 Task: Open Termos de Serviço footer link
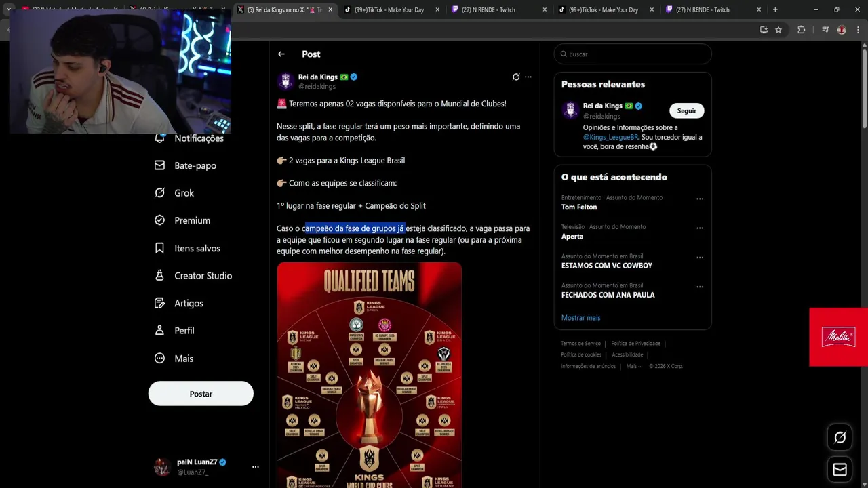581,344
